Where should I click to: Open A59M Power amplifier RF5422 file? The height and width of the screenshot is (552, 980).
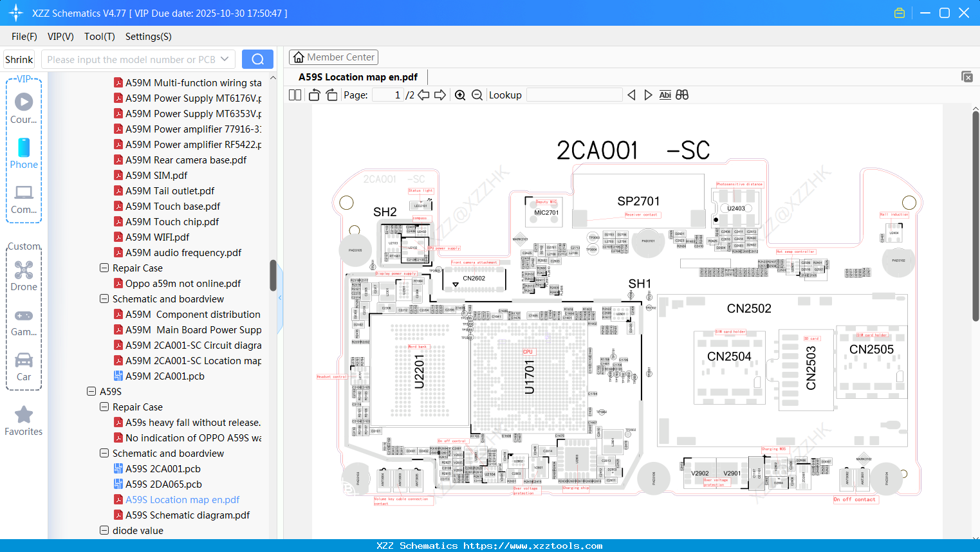point(194,144)
